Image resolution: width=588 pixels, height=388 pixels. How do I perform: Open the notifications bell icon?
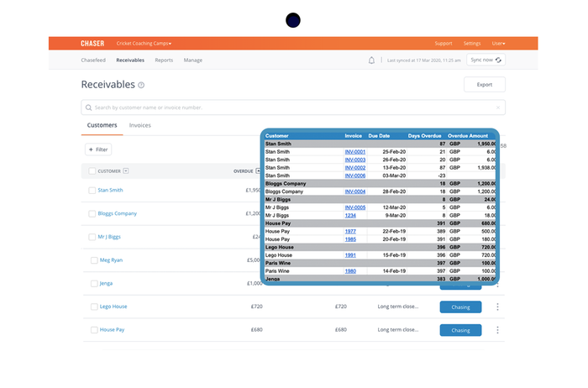(371, 60)
